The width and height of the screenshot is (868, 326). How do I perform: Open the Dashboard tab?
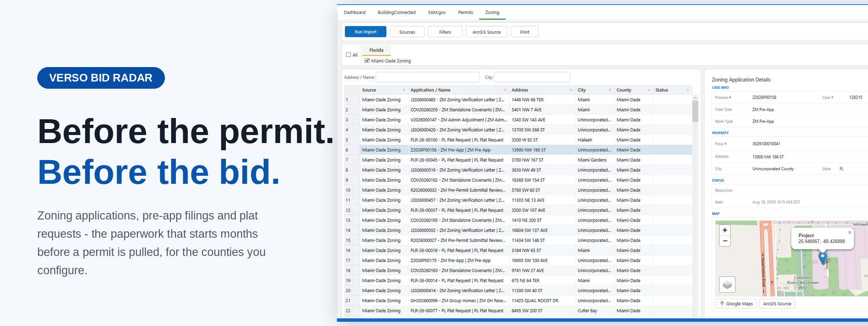[354, 12]
